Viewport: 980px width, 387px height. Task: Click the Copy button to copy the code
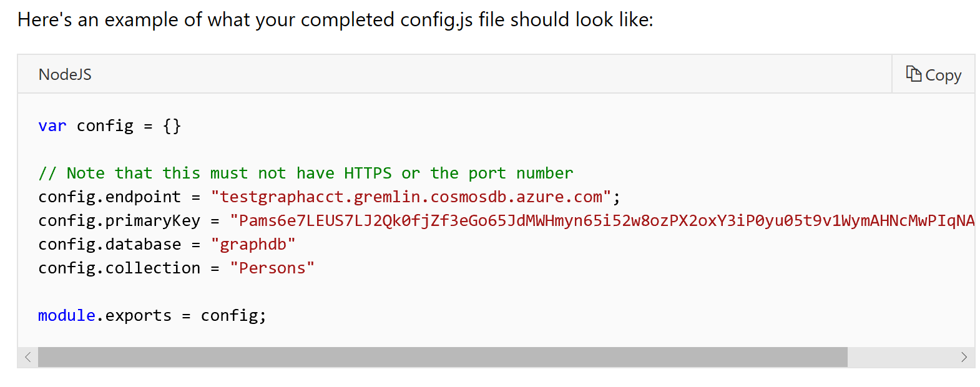point(933,74)
